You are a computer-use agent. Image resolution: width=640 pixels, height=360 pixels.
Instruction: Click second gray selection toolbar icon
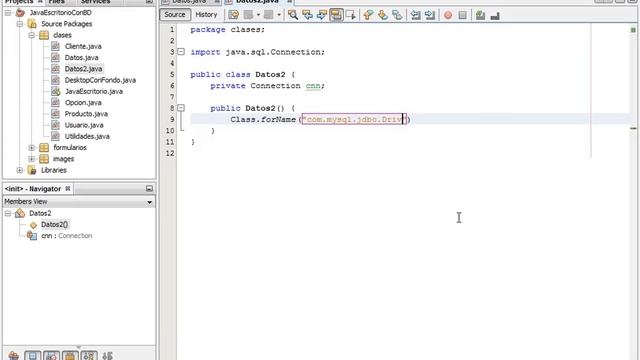[x=269, y=15]
